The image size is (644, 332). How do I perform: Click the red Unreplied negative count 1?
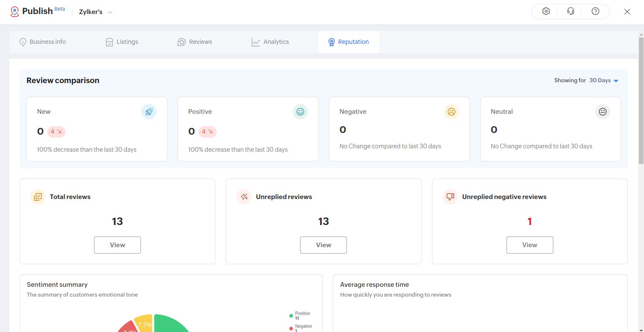click(x=530, y=222)
